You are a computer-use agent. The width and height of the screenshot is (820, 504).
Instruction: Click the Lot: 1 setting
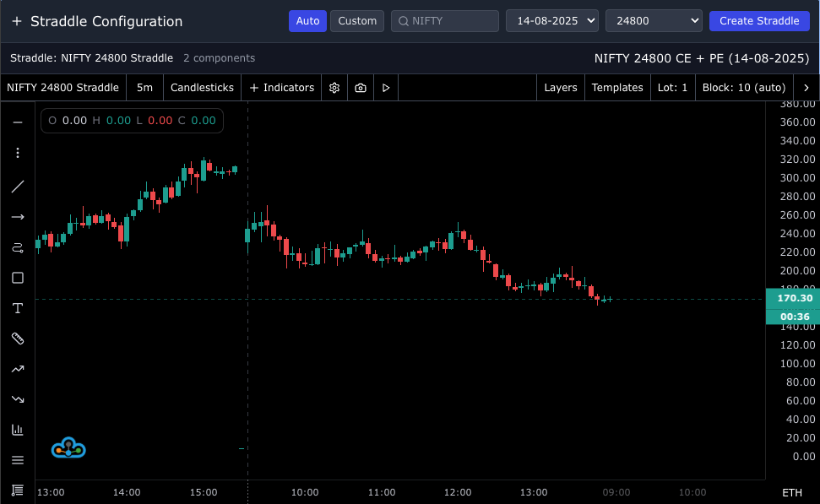(672, 87)
